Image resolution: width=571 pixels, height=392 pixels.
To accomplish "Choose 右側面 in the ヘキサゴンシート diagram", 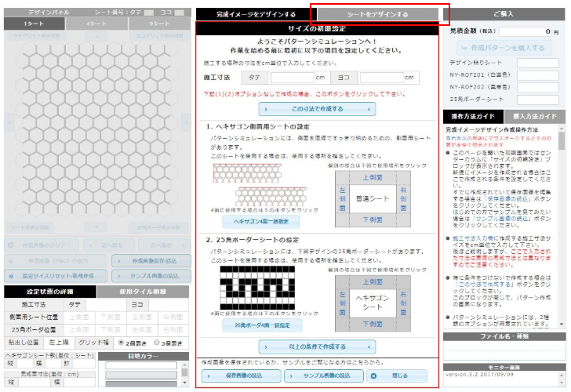I will (x=403, y=303).
